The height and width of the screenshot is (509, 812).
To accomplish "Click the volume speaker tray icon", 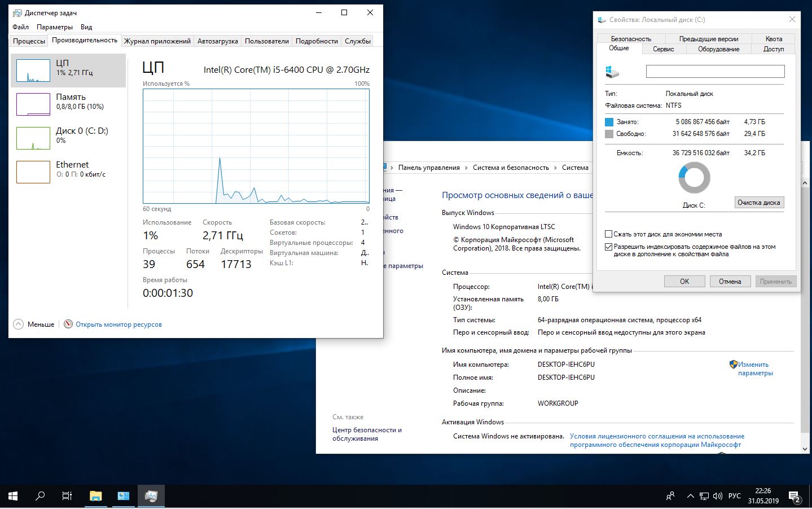I will (x=717, y=497).
